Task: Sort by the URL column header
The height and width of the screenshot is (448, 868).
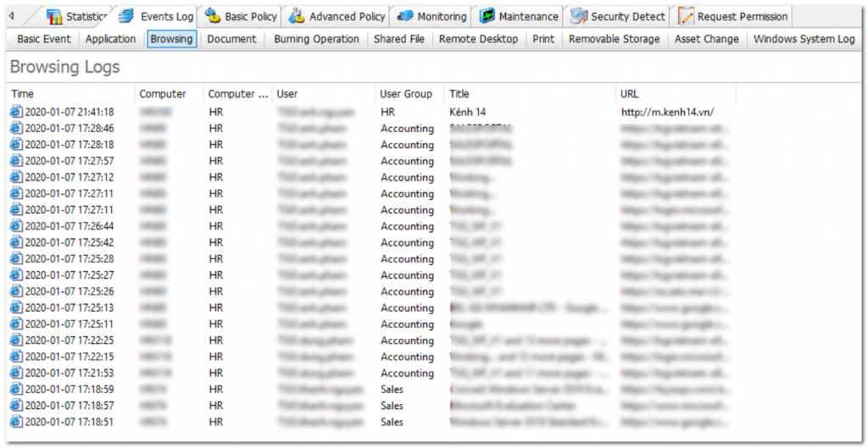Action: [676, 94]
